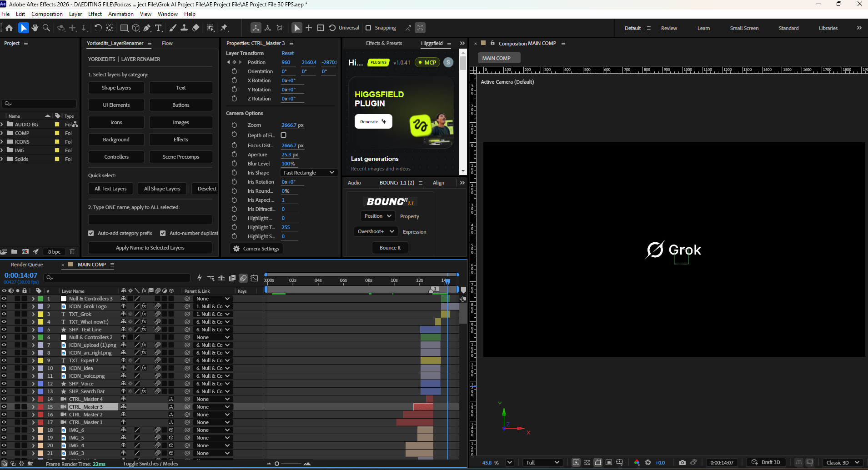
Task: Select the 3D cube orbit tool
Action: [135, 28]
